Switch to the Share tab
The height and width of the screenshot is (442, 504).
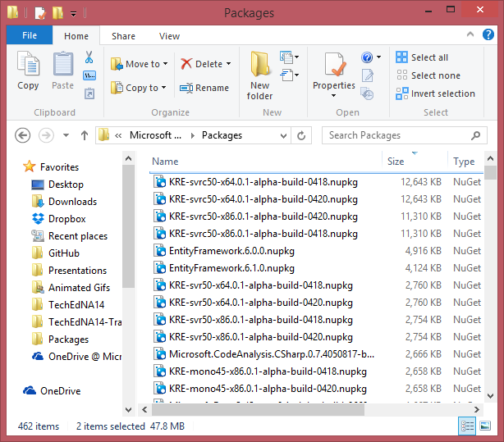pyautogui.click(x=123, y=36)
